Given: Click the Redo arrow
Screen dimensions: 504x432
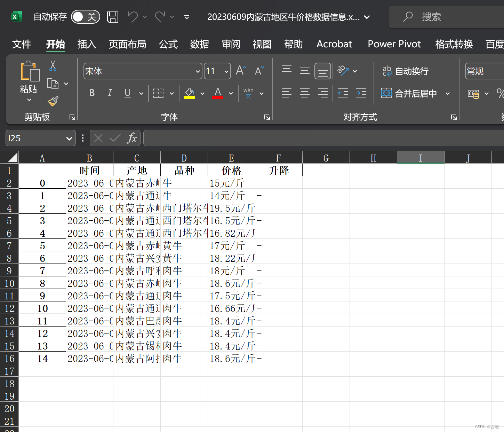Looking at the screenshot, I should click(160, 16).
